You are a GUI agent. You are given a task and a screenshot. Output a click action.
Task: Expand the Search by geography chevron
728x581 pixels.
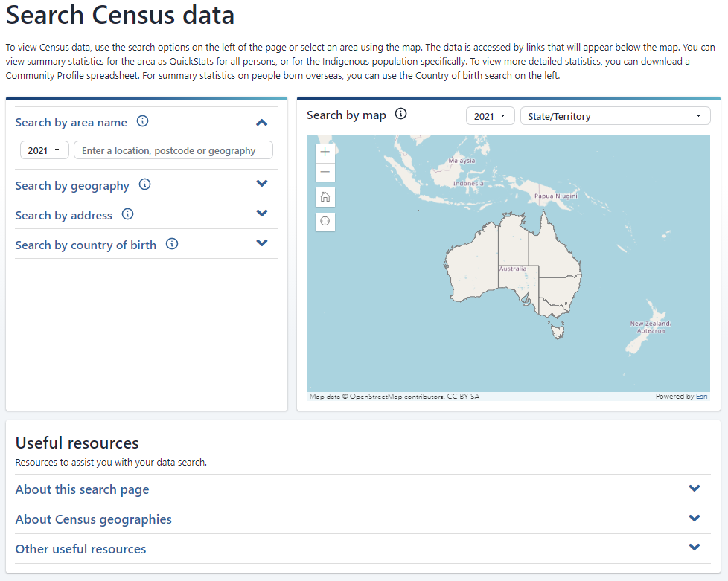click(x=261, y=184)
